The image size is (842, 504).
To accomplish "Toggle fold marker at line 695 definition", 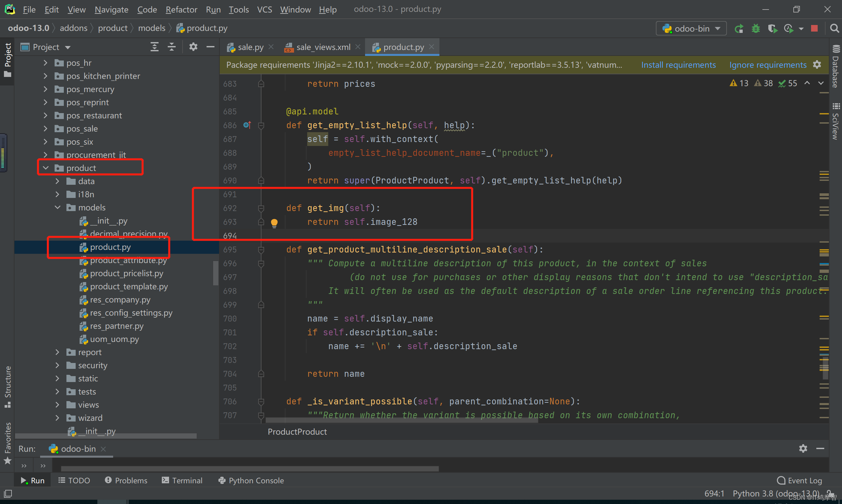I will pos(261,250).
